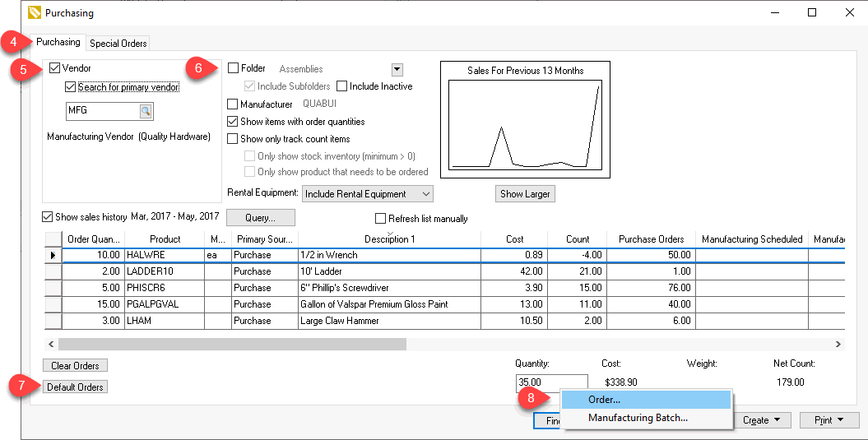The height and width of the screenshot is (440, 868).
Task: Check the Refresh list manually option
Action: [x=380, y=219]
